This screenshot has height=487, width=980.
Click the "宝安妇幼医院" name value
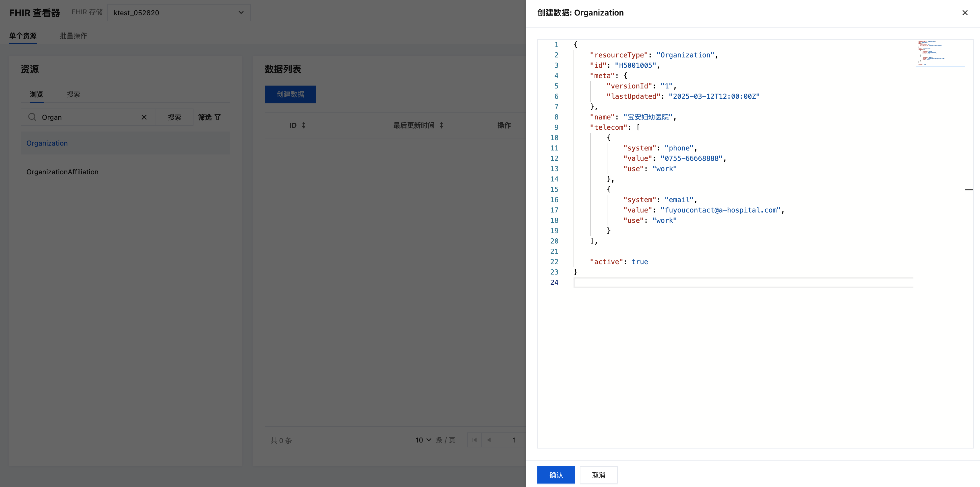click(648, 117)
